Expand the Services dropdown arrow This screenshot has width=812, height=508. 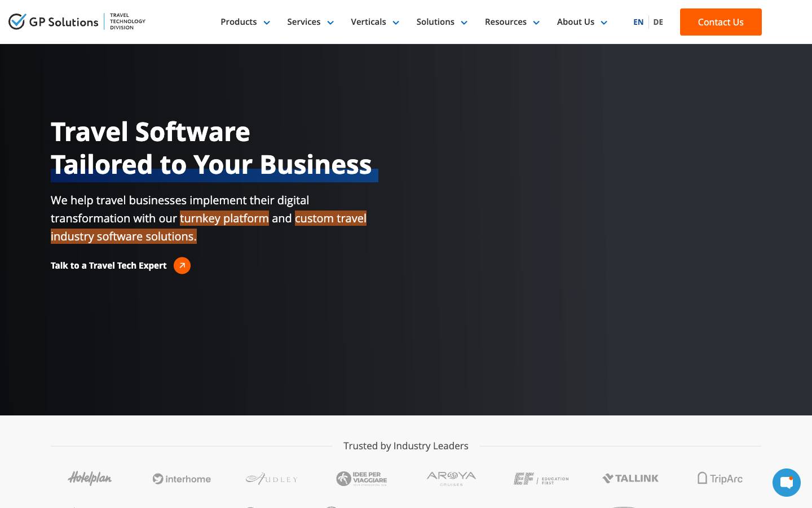pyautogui.click(x=330, y=23)
